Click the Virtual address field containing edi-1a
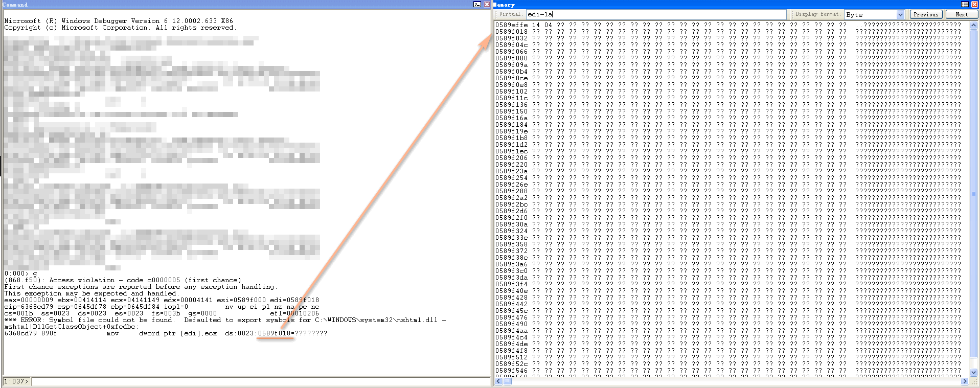The height and width of the screenshot is (388, 980). (656, 14)
